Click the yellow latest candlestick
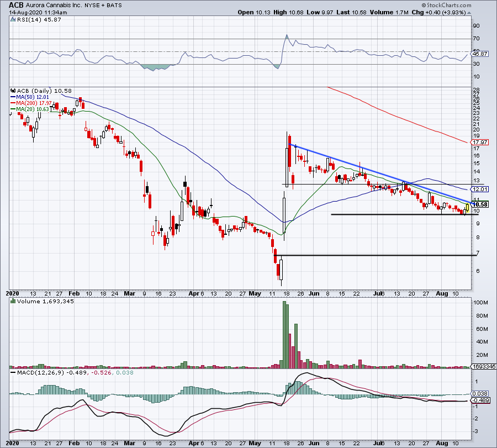This screenshot has height=448, width=497. (467, 208)
